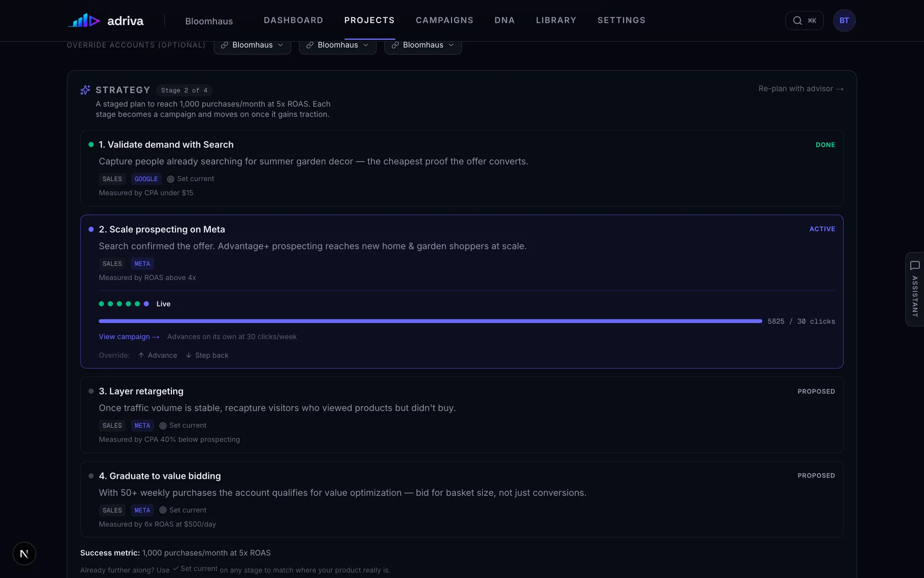Expand the second Bloomhaus account dropdown
The height and width of the screenshot is (578, 924).
(x=337, y=45)
